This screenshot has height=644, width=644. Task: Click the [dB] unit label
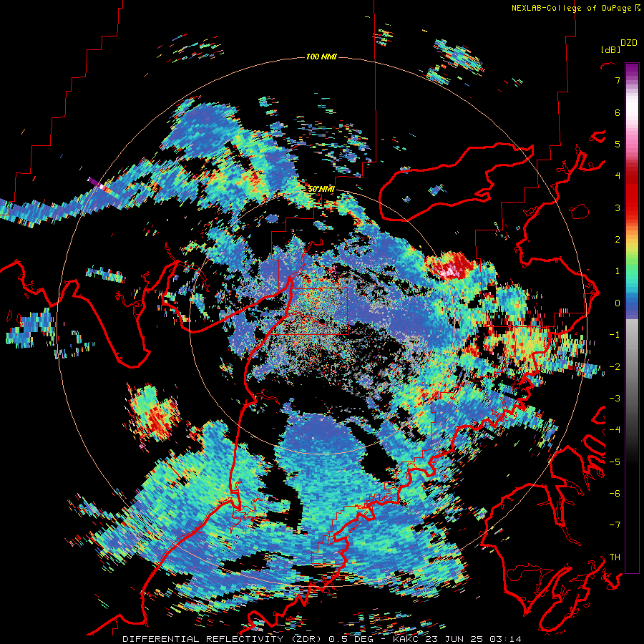(610, 49)
